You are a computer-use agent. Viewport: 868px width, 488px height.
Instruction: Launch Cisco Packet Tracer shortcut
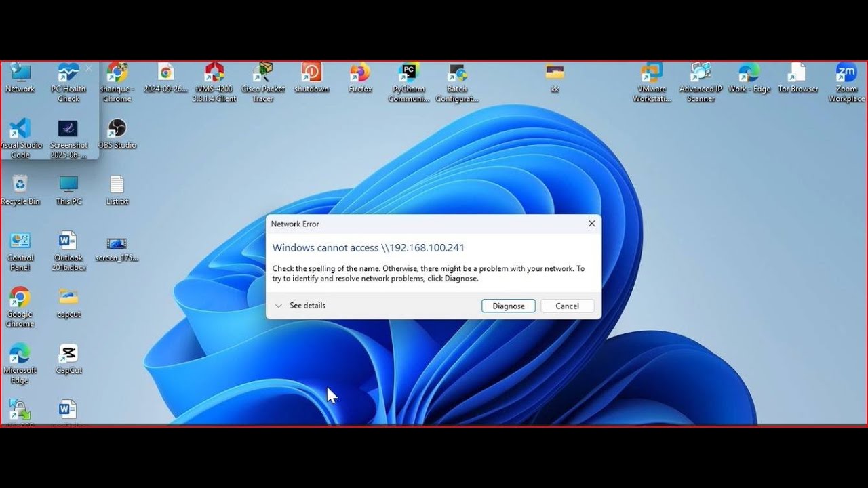coord(263,83)
